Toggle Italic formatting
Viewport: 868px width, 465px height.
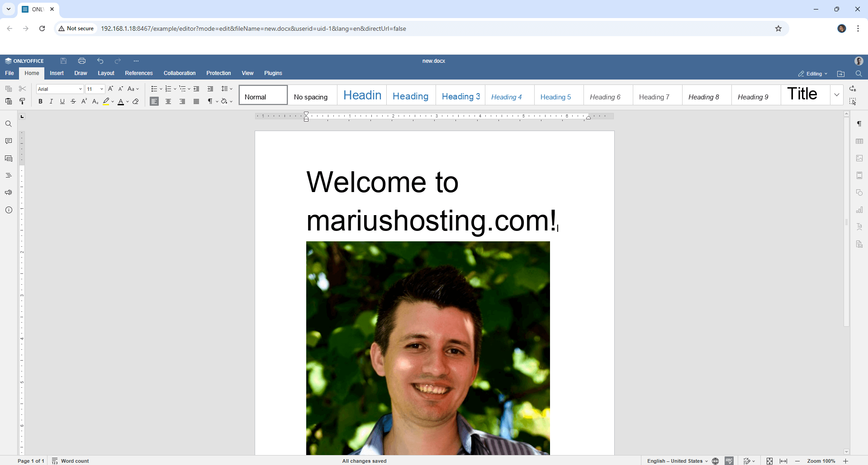tap(51, 102)
